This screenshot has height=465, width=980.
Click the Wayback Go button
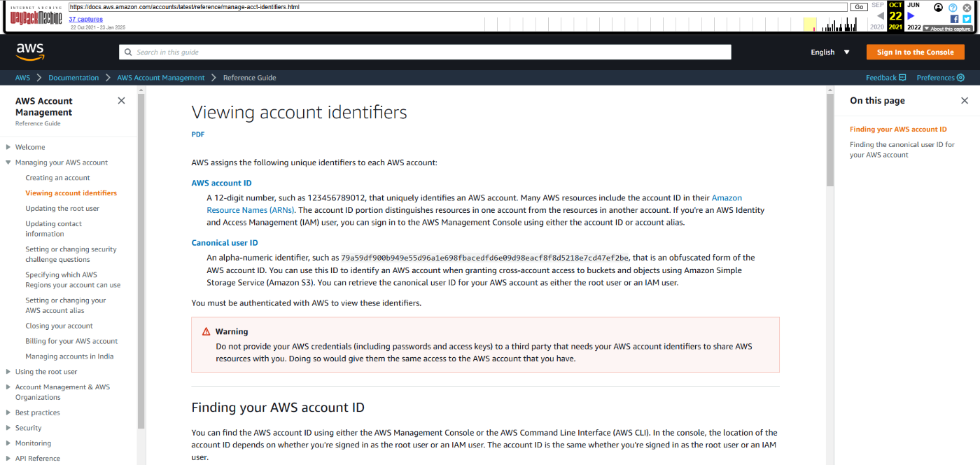point(859,7)
